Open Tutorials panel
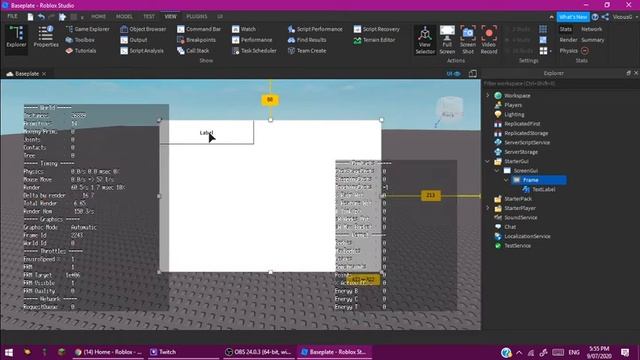Image resolution: width=640 pixels, height=360 pixels. [x=81, y=51]
